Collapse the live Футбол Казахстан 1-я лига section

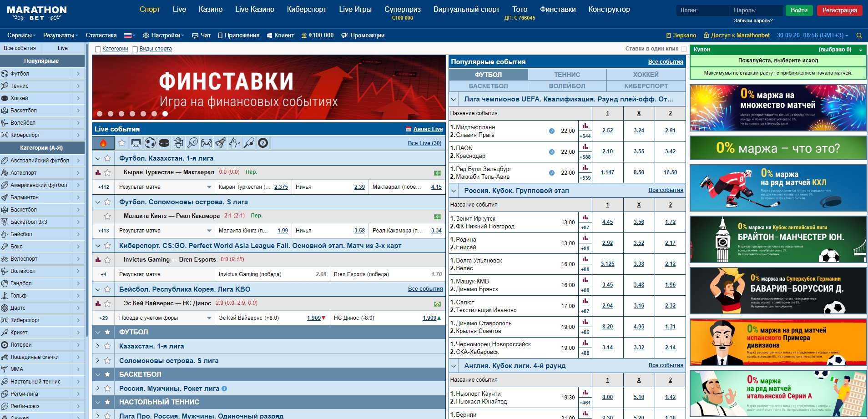click(x=97, y=158)
